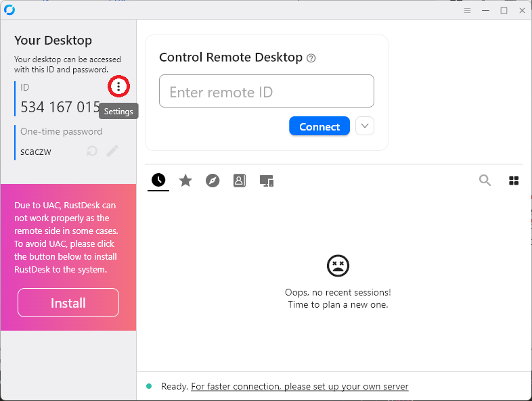Screen dimensions: 532x401
Task: Open the three-dot Settings menu beside ID
Action: point(118,87)
